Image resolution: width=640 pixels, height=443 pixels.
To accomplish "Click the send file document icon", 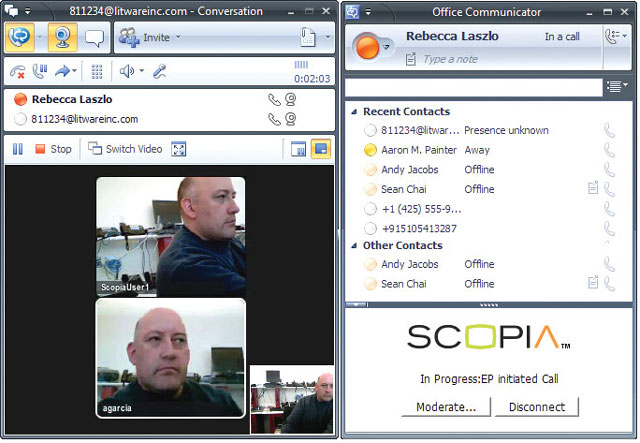I will (x=307, y=37).
